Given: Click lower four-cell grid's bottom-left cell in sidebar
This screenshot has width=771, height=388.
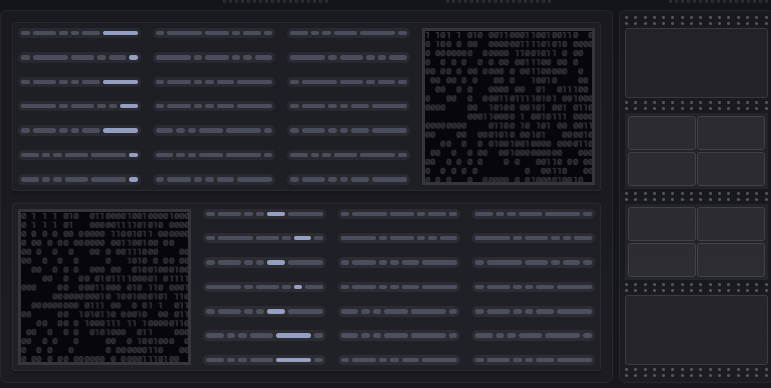Looking at the screenshot, I should (661, 260).
